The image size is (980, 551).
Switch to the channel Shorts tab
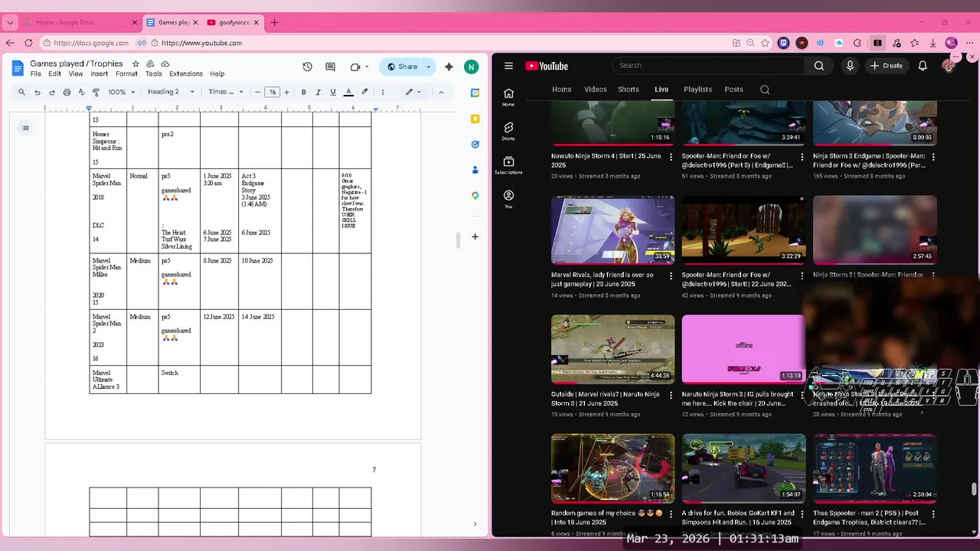tap(629, 90)
